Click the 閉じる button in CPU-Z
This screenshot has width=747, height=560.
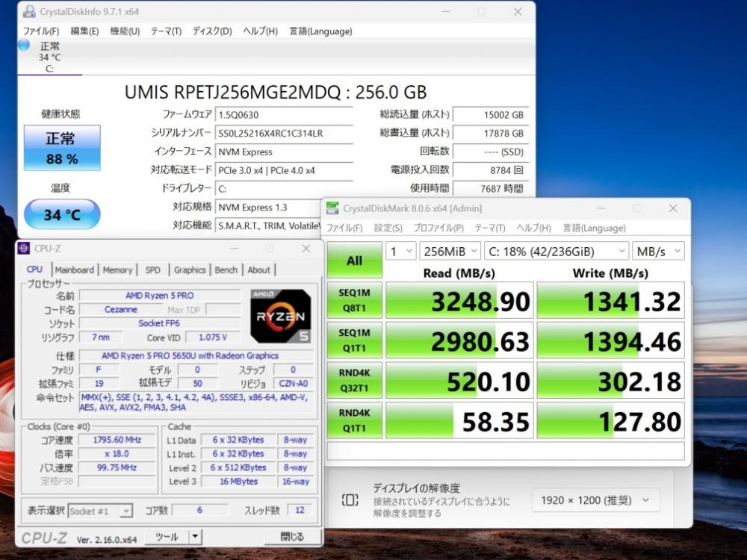point(292,537)
